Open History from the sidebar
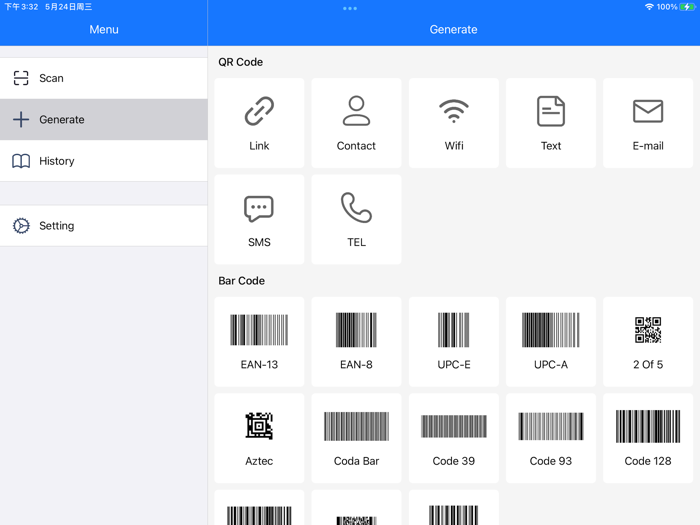Image resolution: width=700 pixels, height=525 pixels. click(x=104, y=161)
